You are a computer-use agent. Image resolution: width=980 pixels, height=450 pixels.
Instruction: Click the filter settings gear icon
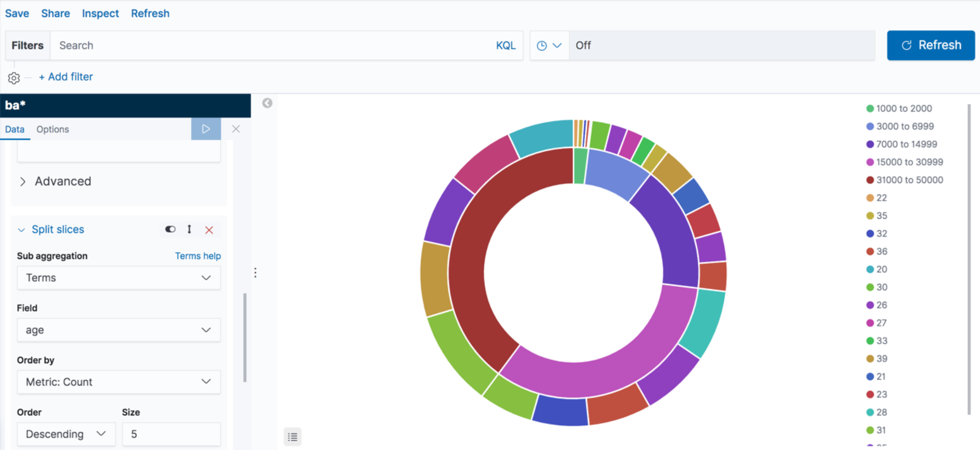pos(14,78)
